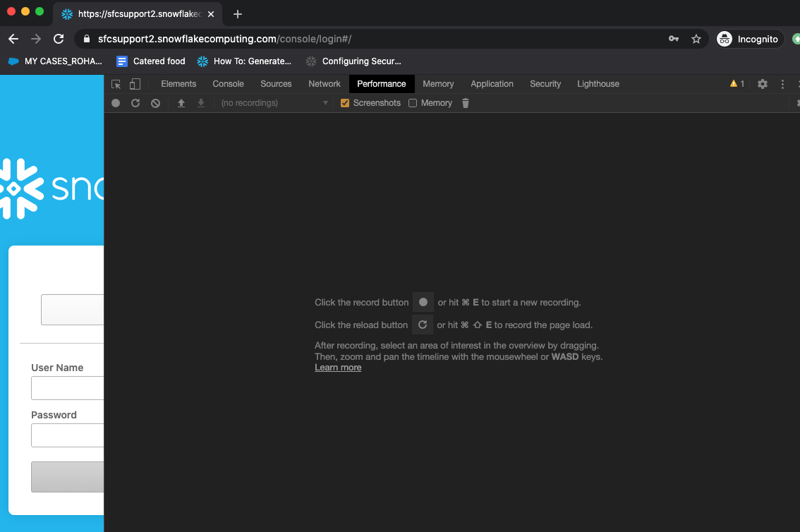The width and height of the screenshot is (800, 532).
Task: Clear recordings with the block icon
Action: pos(154,102)
